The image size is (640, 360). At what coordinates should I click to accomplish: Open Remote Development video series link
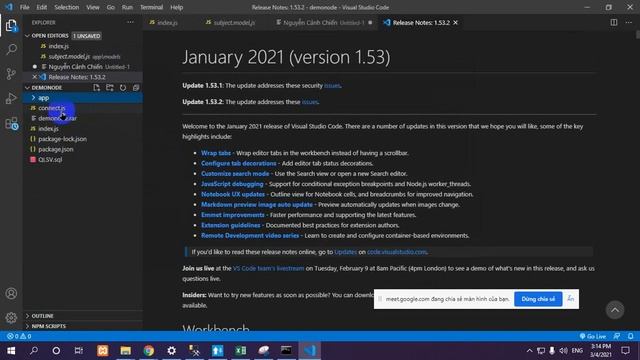250,236
